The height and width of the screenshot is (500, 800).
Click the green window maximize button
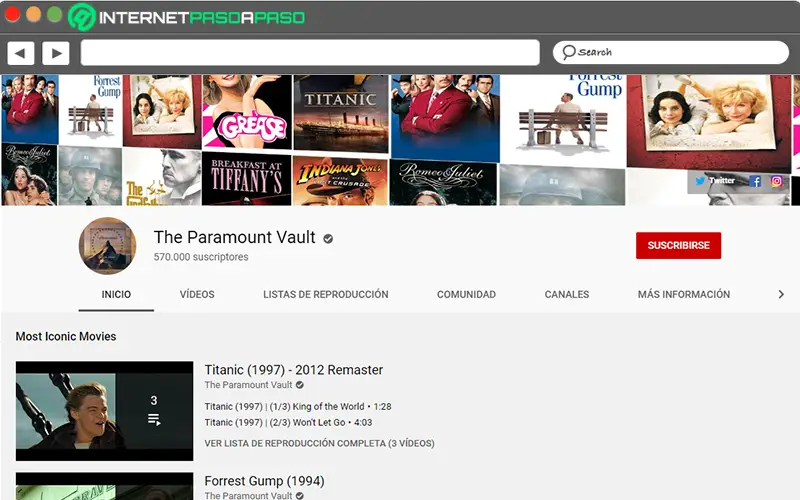(55, 14)
